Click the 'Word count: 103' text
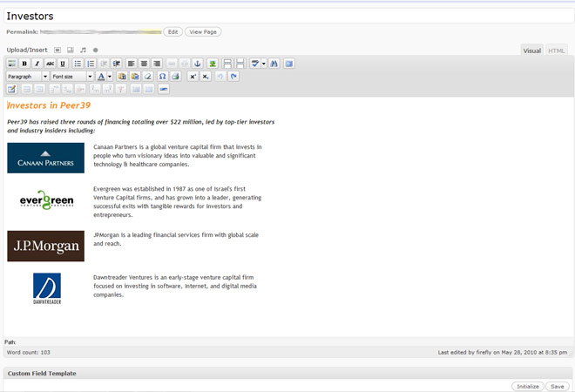 coord(28,353)
